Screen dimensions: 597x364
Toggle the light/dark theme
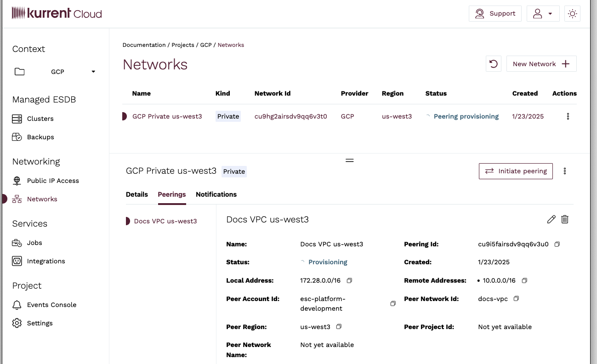[x=572, y=13]
